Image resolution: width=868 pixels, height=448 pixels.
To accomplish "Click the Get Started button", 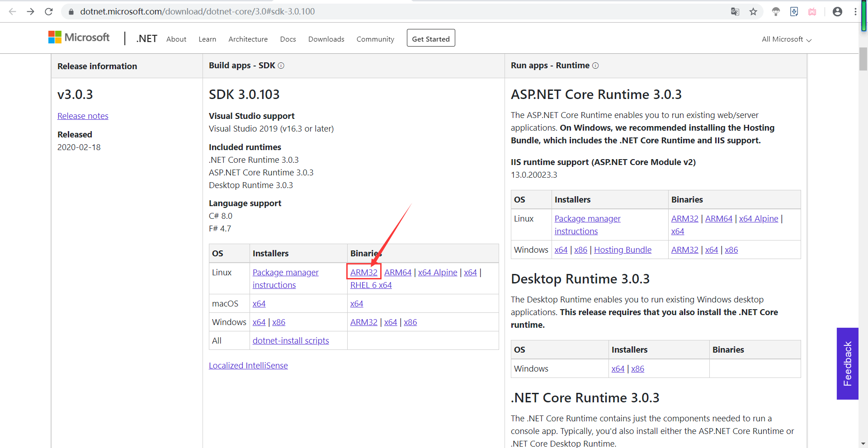I will point(431,38).
